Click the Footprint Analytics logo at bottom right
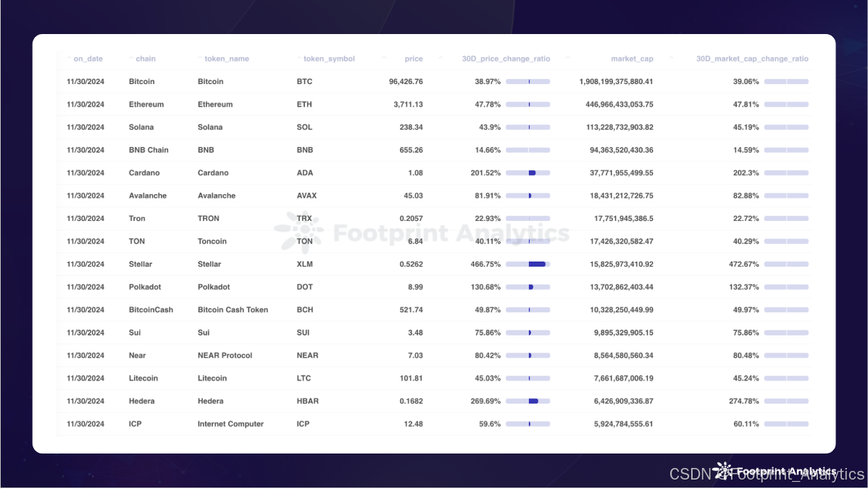 (775, 472)
